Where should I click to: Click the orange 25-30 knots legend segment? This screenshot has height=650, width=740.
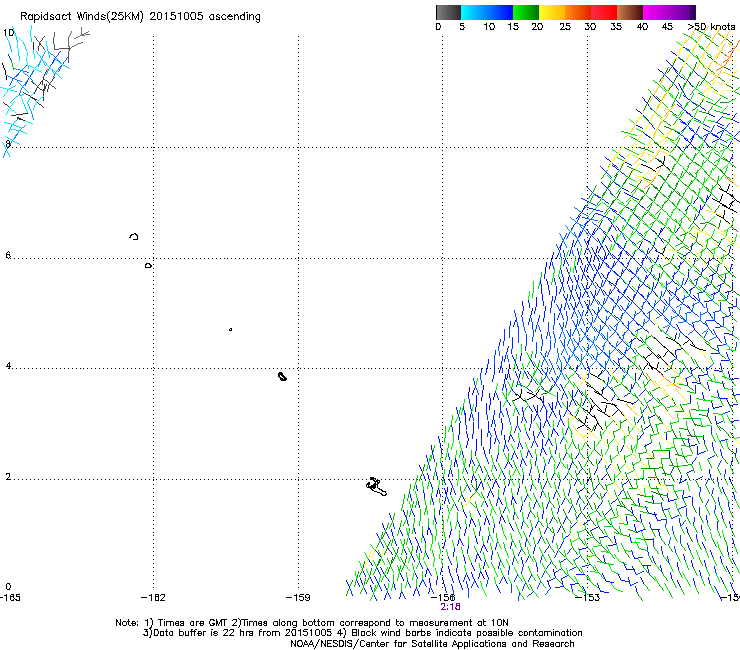click(x=578, y=12)
